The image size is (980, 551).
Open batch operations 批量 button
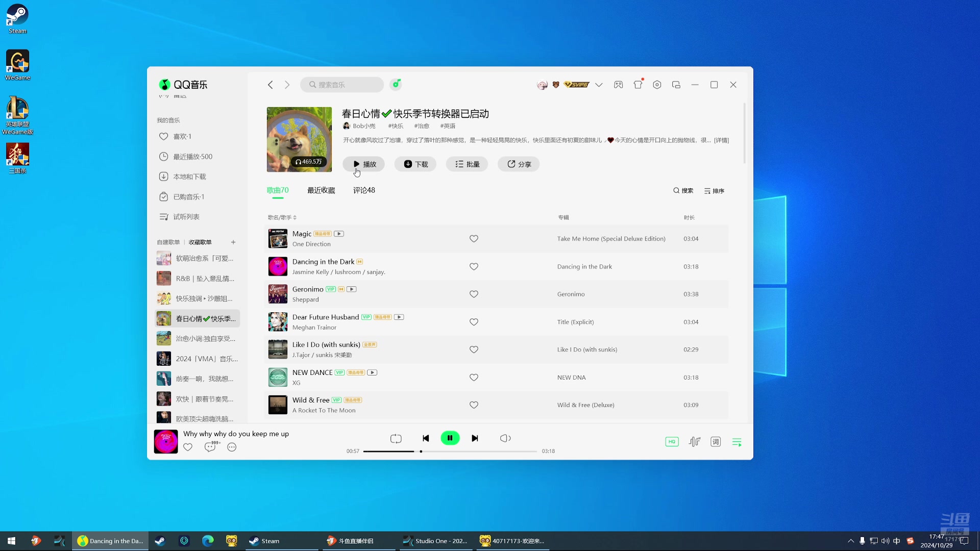click(x=467, y=164)
